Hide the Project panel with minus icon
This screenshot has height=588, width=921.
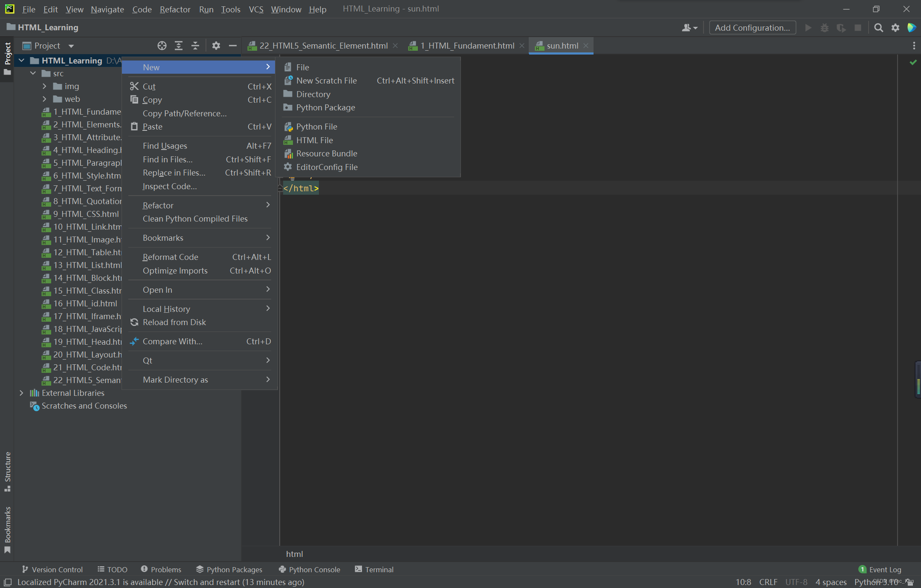tap(232, 46)
